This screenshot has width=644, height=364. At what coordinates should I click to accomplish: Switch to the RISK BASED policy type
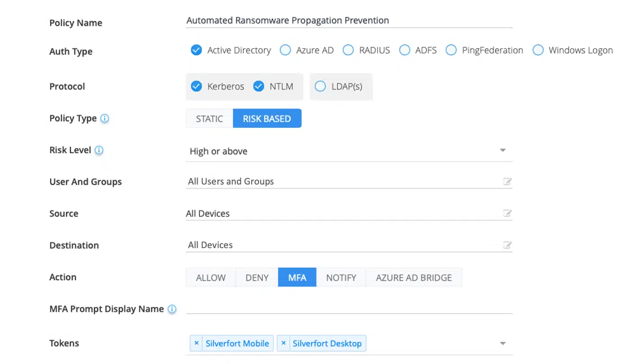(267, 118)
